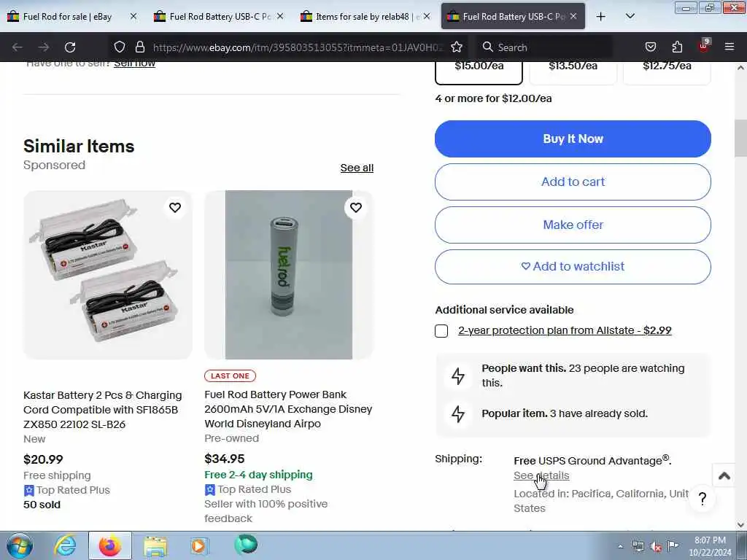
Task: Click the Add to cart button
Action: point(573,182)
